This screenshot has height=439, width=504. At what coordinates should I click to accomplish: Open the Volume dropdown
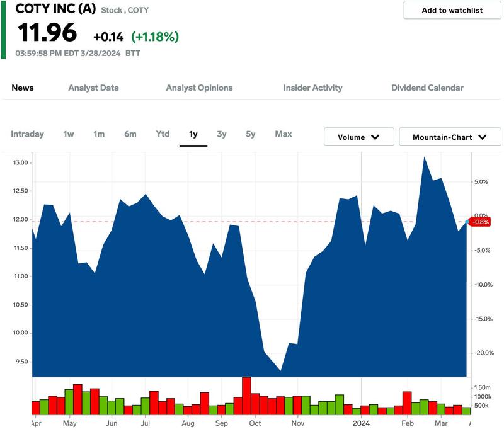[x=358, y=137]
